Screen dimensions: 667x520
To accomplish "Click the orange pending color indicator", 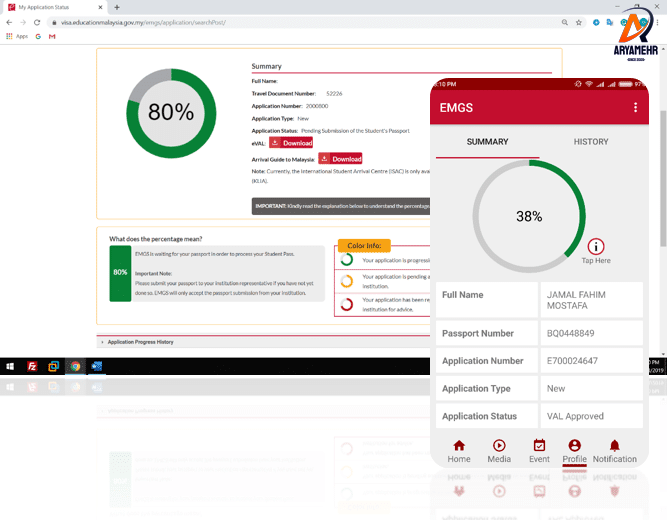I will coord(347,281).
